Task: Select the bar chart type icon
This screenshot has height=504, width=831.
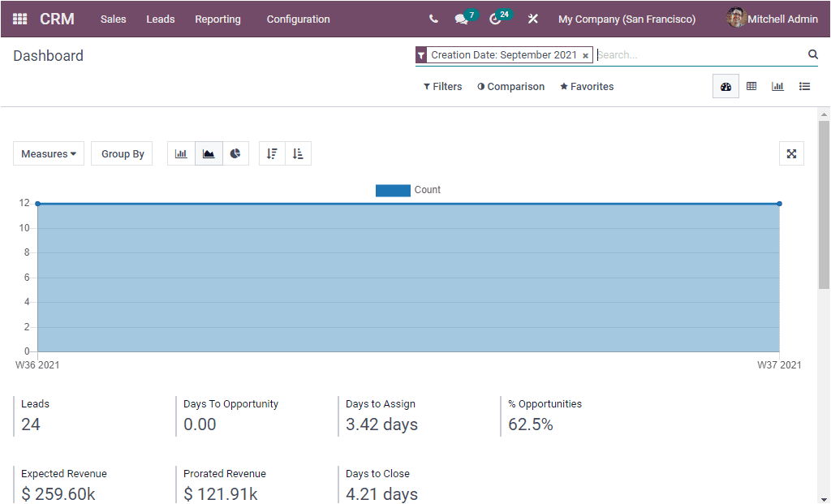Action: point(181,153)
